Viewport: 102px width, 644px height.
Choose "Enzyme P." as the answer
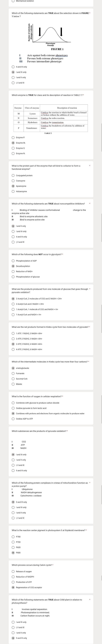(13, 138)
